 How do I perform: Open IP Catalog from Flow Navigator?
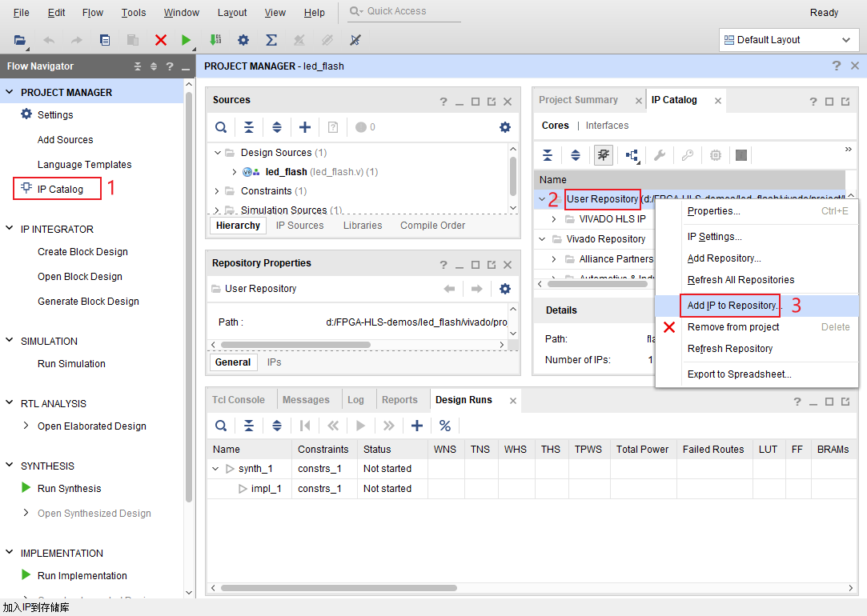[60, 190]
